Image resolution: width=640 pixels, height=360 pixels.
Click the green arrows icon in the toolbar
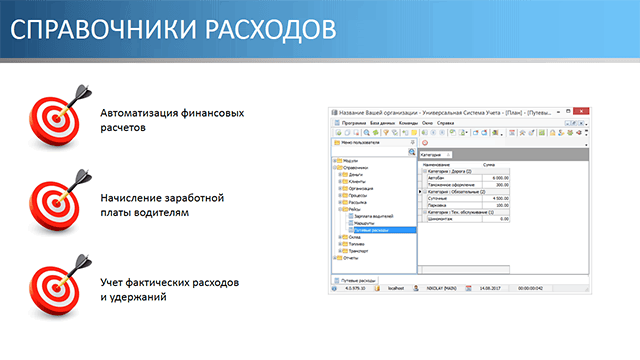pyautogui.click(x=376, y=133)
